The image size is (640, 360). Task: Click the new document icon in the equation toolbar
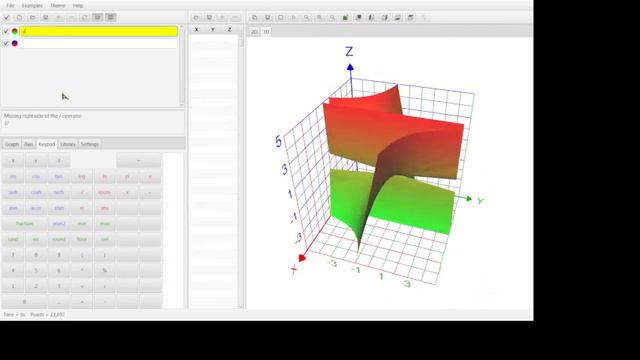click(x=19, y=18)
